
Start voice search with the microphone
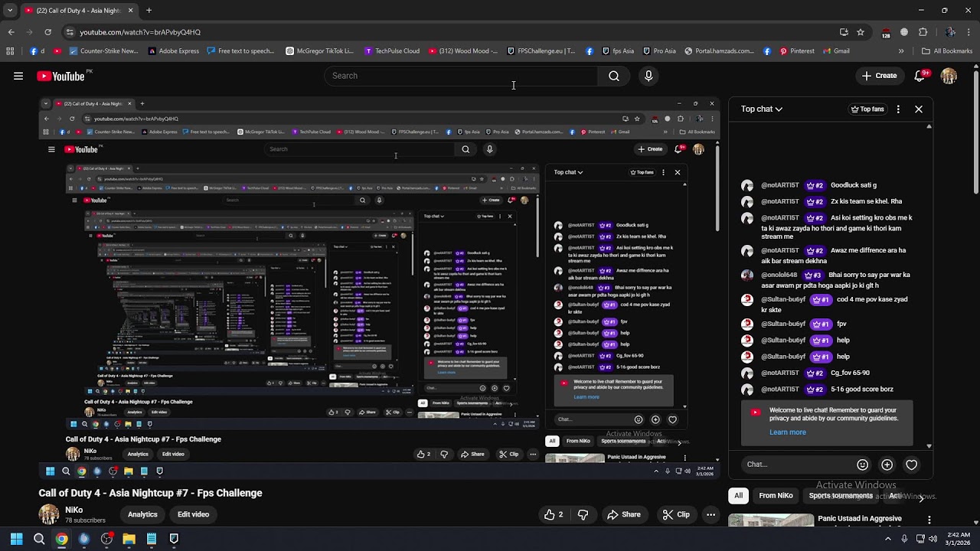point(648,76)
